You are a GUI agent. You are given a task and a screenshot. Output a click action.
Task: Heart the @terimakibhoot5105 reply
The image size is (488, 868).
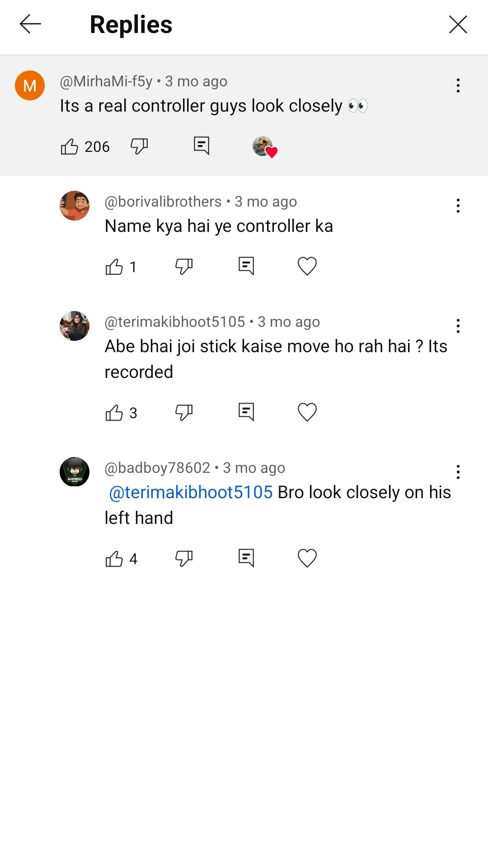coord(307,412)
